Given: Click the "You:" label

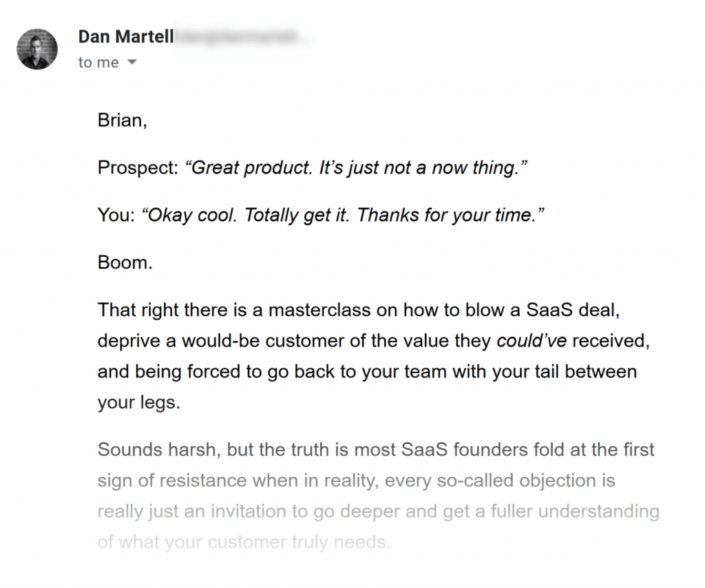Looking at the screenshot, I should (x=116, y=215).
